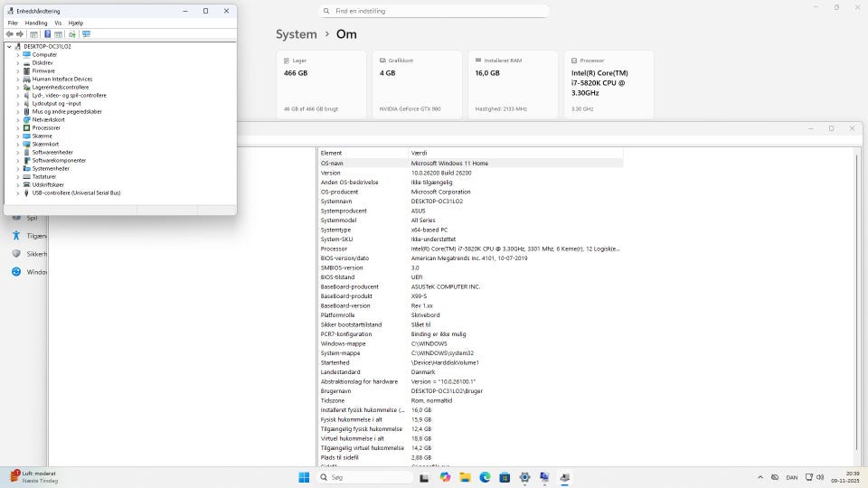Click the scan for hardware changes icon
The image size is (868, 488).
click(x=72, y=34)
